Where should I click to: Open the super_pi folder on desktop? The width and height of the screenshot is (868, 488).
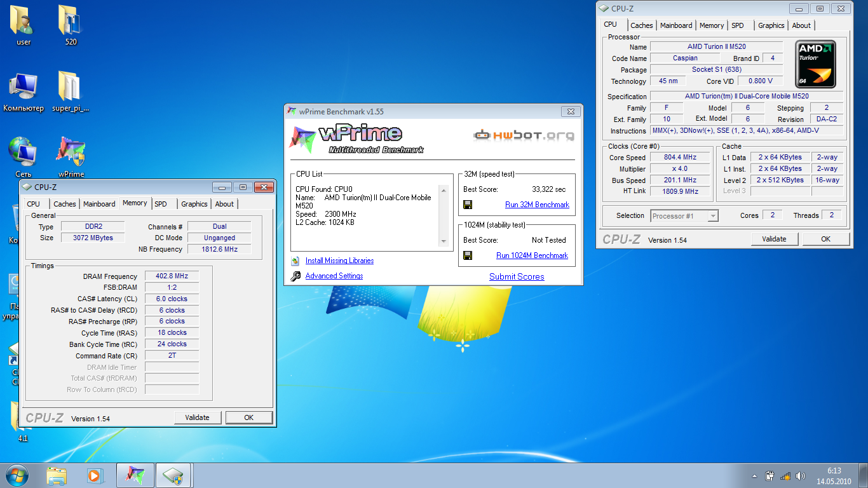pyautogui.click(x=71, y=91)
